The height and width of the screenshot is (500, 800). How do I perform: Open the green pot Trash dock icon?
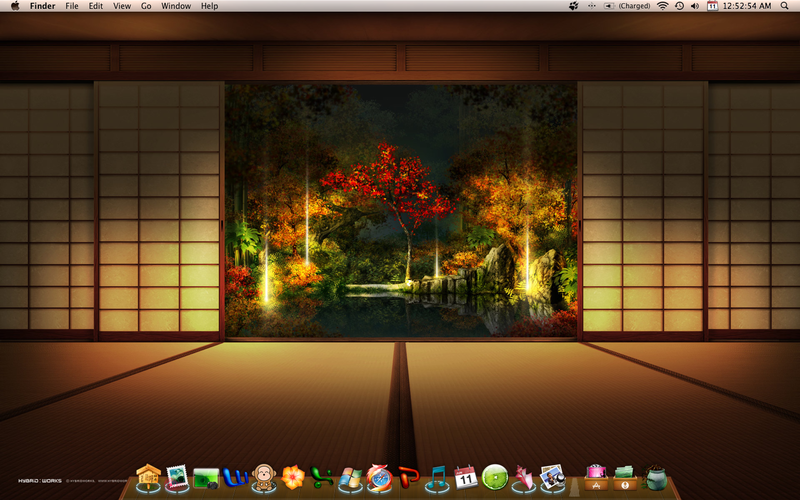click(x=655, y=478)
